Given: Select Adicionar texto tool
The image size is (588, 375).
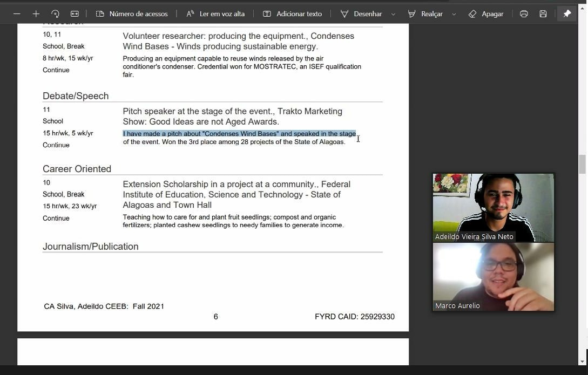Looking at the screenshot, I should [292, 13].
